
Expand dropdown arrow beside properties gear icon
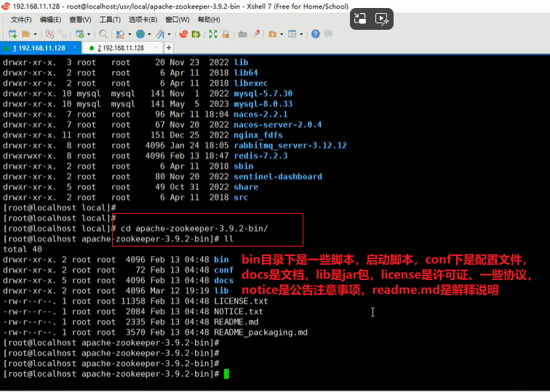click(x=89, y=34)
